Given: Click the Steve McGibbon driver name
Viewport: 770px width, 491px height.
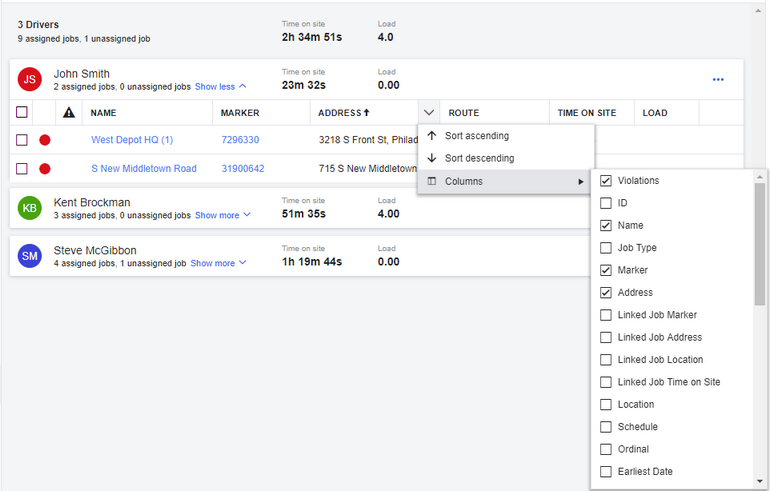Looking at the screenshot, I should coord(95,250).
